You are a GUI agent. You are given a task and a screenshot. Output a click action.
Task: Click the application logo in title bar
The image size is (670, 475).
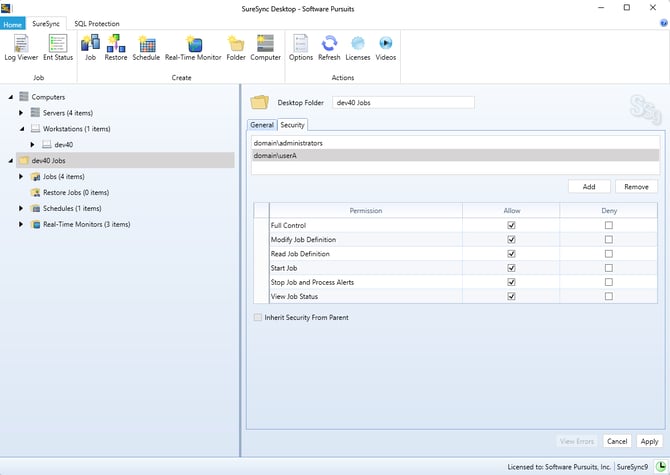(x=6, y=8)
